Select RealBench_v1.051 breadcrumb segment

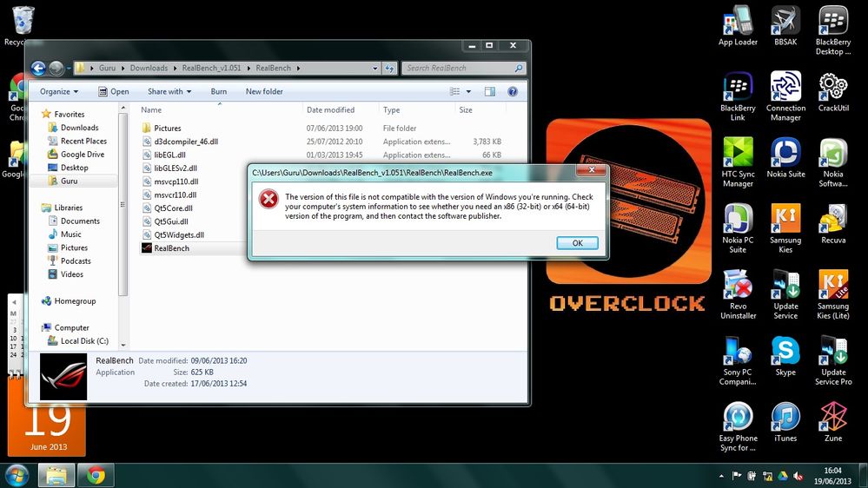click(x=211, y=68)
